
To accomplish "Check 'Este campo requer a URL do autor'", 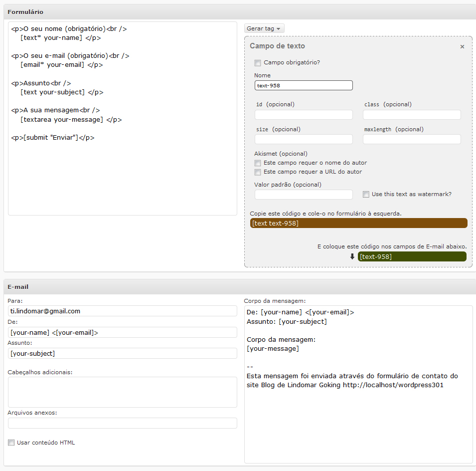I will click(257, 172).
